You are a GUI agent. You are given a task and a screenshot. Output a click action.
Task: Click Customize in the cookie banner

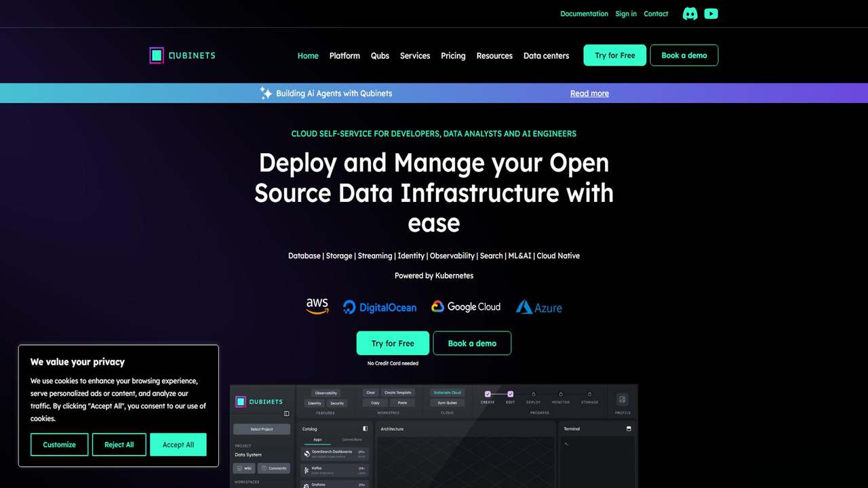pyautogui.click(x=60, y=445)
